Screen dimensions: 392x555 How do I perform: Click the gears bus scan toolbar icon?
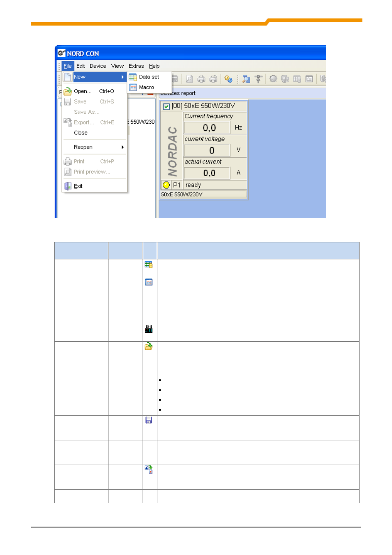pos(228,79)
